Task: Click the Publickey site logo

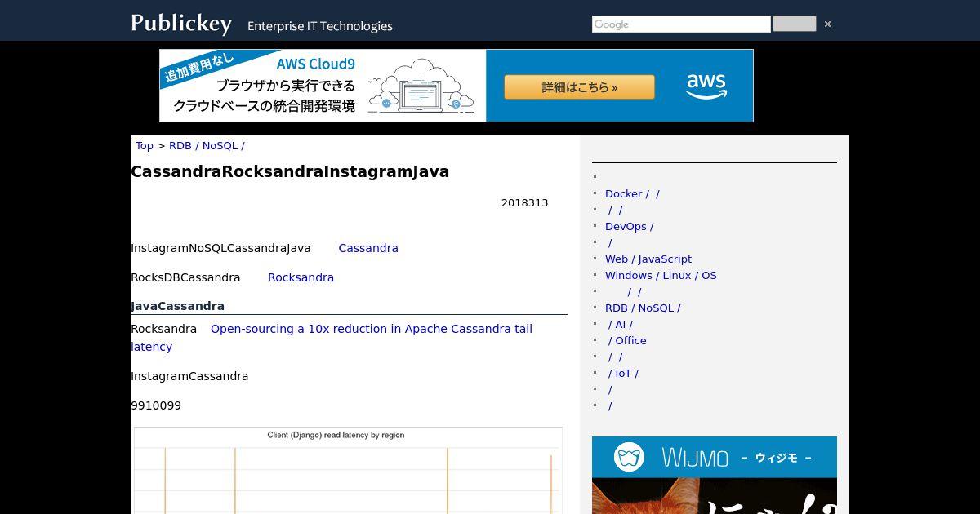Action: [181, 23]
